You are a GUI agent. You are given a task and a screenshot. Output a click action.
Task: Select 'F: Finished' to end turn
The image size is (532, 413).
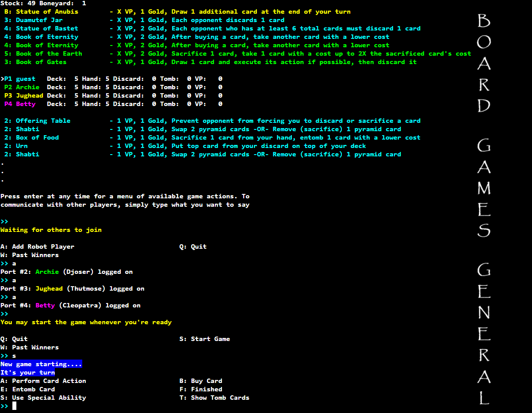click(x=201, y=389)
